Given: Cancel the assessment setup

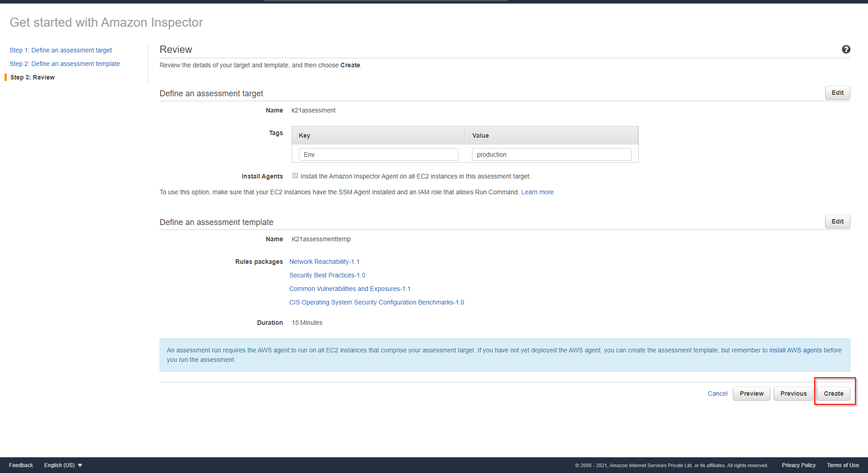Looking at the screenshot, I should [x=717, y=393].
